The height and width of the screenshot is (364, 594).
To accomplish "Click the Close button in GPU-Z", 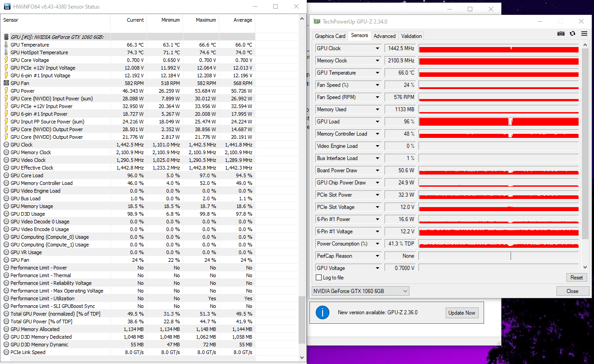I will coord(572,291).
